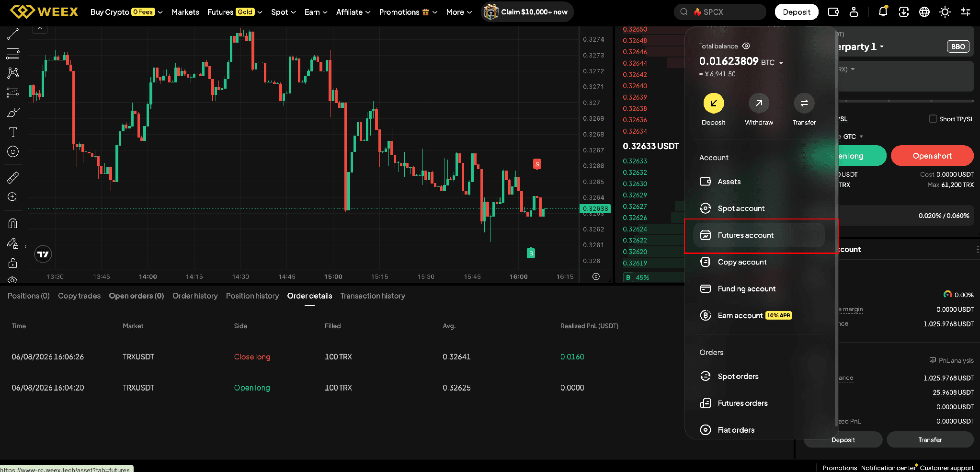Activate the chart zoom-in tool
Image resolution: width=980 pixels, height=472 pixels.
click(13, 197)
